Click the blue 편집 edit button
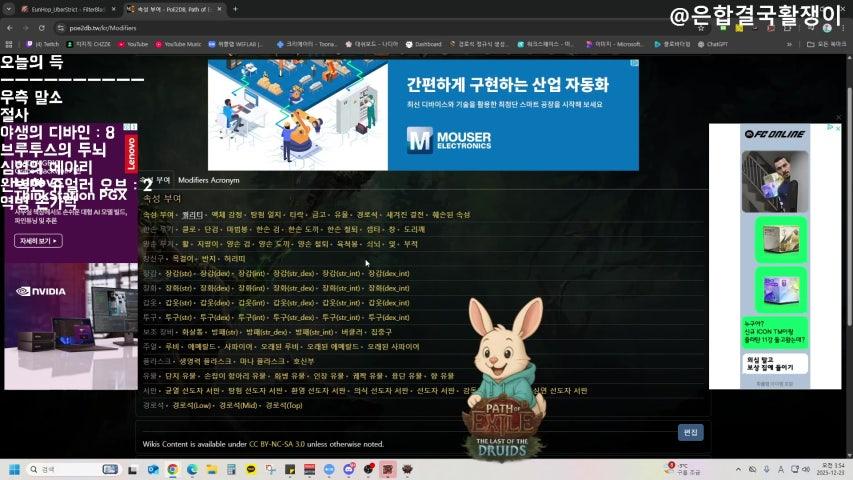 690,432
